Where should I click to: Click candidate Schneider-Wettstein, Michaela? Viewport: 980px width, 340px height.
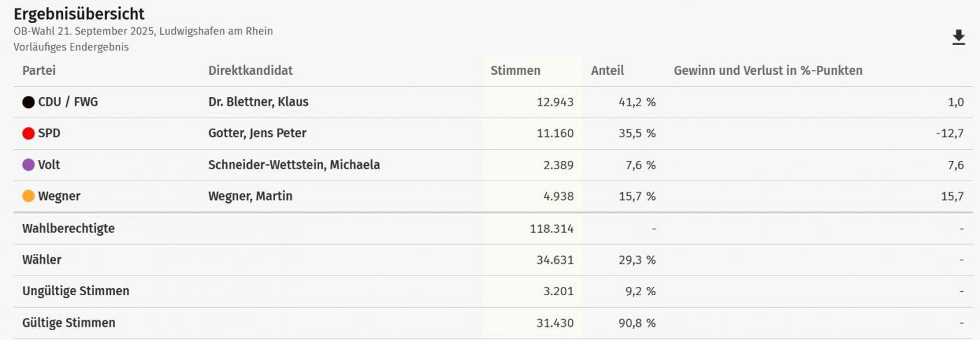[x=294, y=165]
